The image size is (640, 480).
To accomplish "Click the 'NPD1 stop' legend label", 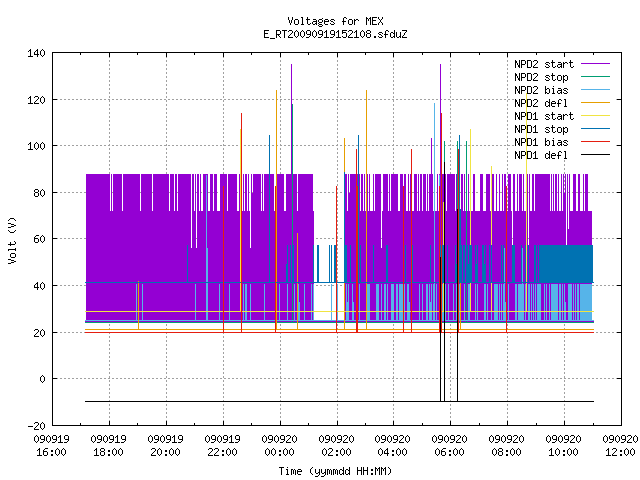I will tap(541, 129).
